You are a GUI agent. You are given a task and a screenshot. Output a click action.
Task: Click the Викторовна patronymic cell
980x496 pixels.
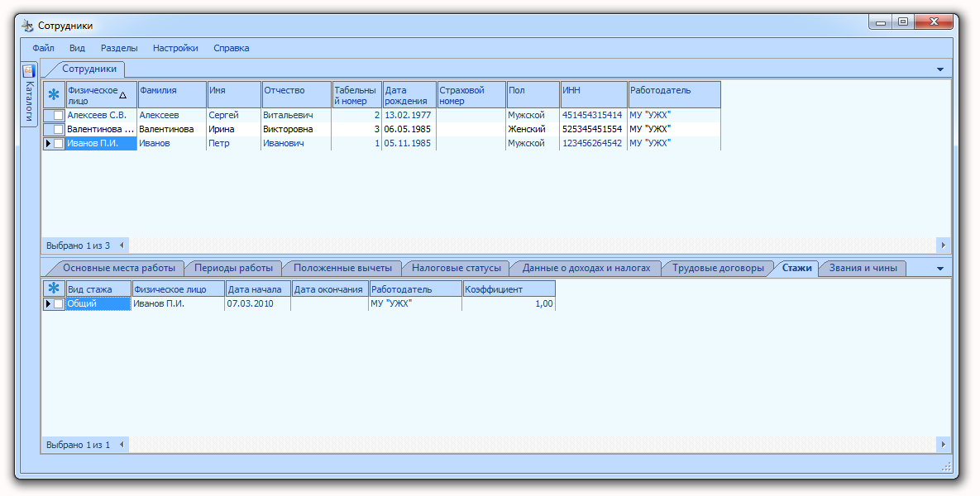(296, 129)
